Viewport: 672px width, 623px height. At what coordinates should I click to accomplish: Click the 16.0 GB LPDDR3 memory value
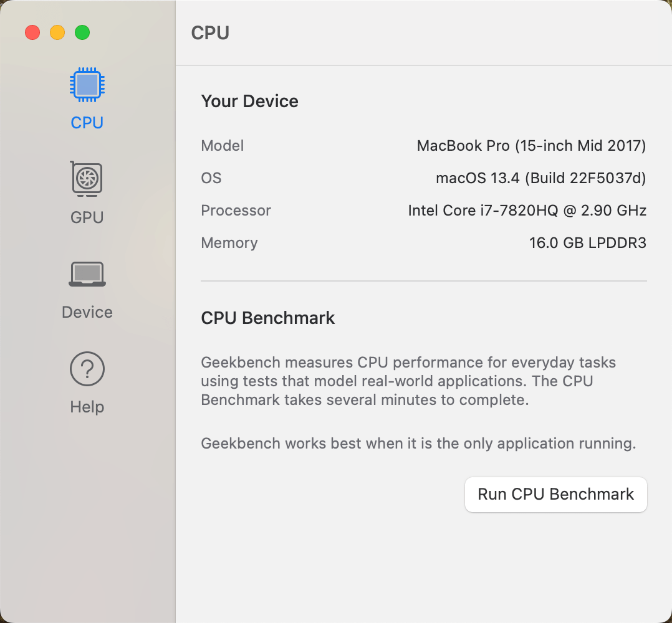[x=588, y=243]
